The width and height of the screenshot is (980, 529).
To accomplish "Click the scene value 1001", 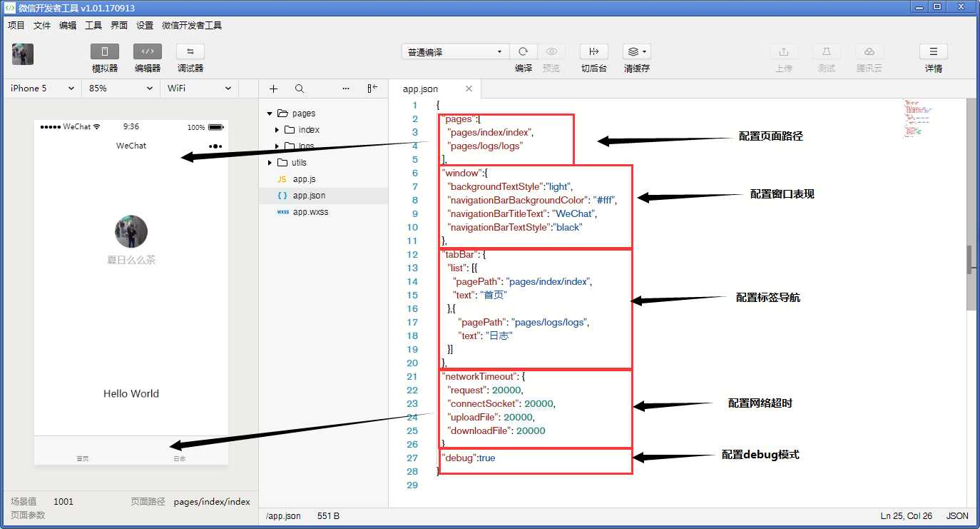I will (63, 502).
